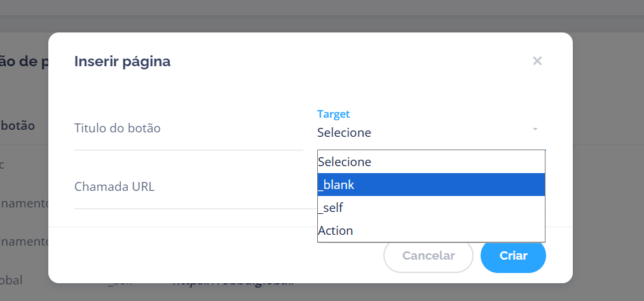Choose the Action option in Target list
The height and width of the screenshot is (301, 644).
click(x=431, y=230)
